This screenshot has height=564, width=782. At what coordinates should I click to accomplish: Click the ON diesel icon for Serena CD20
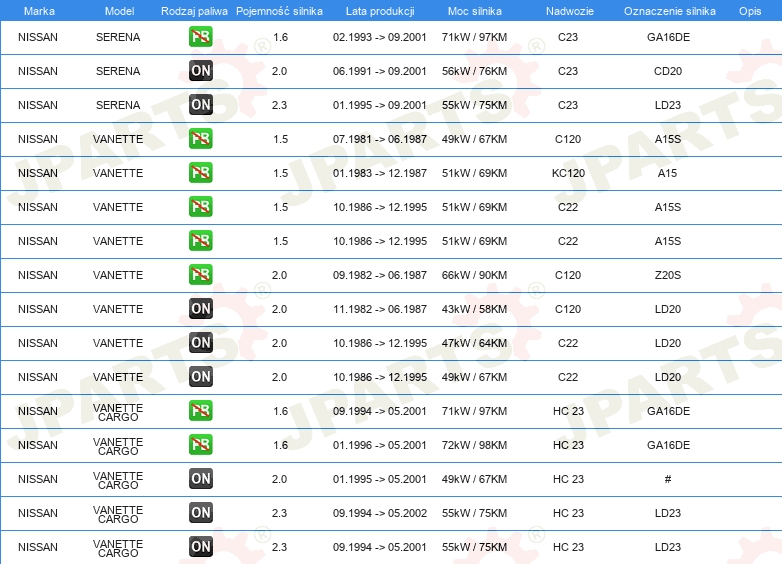point(200,71)
